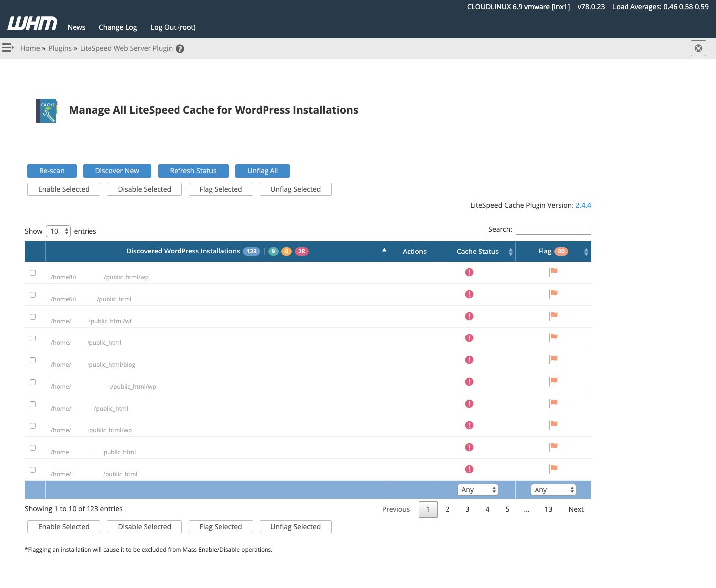Click the LiteSpeed Cache book icon
Viewport: 716px width, 588px height.
coord(47,110)
